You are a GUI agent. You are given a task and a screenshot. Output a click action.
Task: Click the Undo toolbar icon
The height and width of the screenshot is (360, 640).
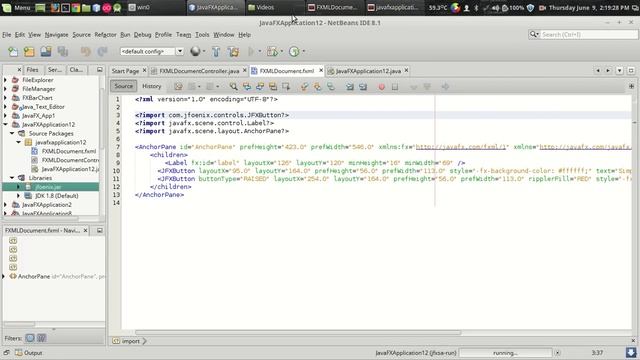point(85,51)
